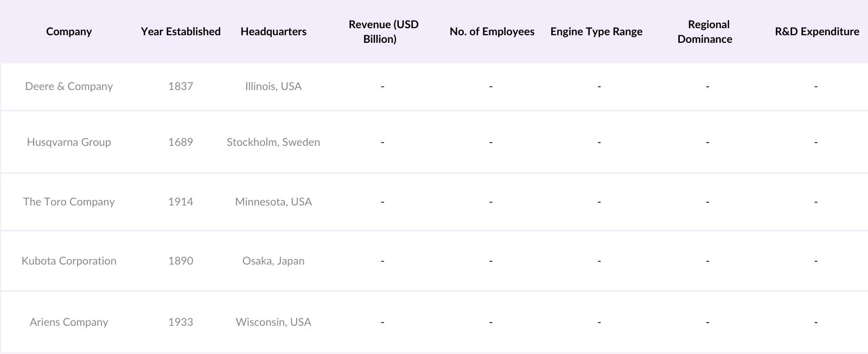
Task: Select the Headquarters column header
Action: (273, 31)
